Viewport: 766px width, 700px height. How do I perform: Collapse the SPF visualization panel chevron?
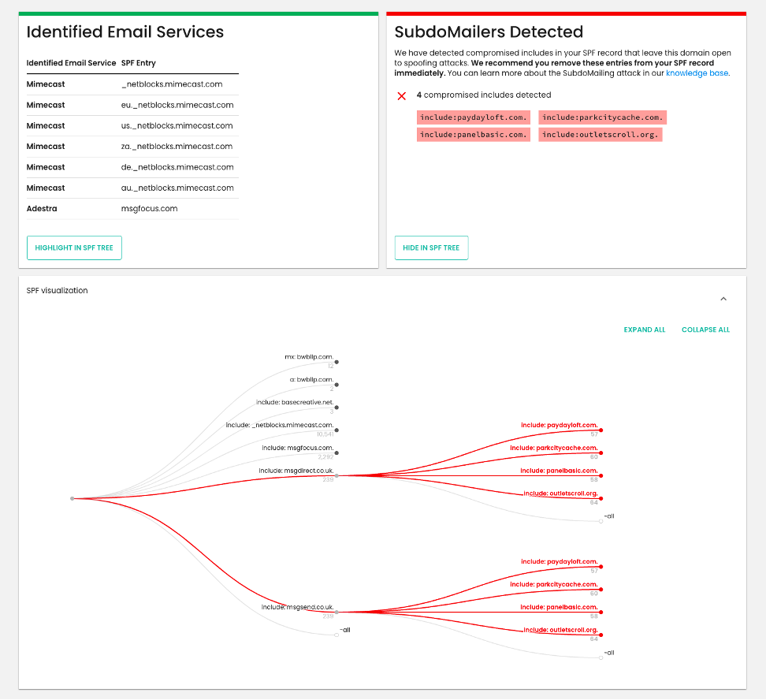pos(723,299)
